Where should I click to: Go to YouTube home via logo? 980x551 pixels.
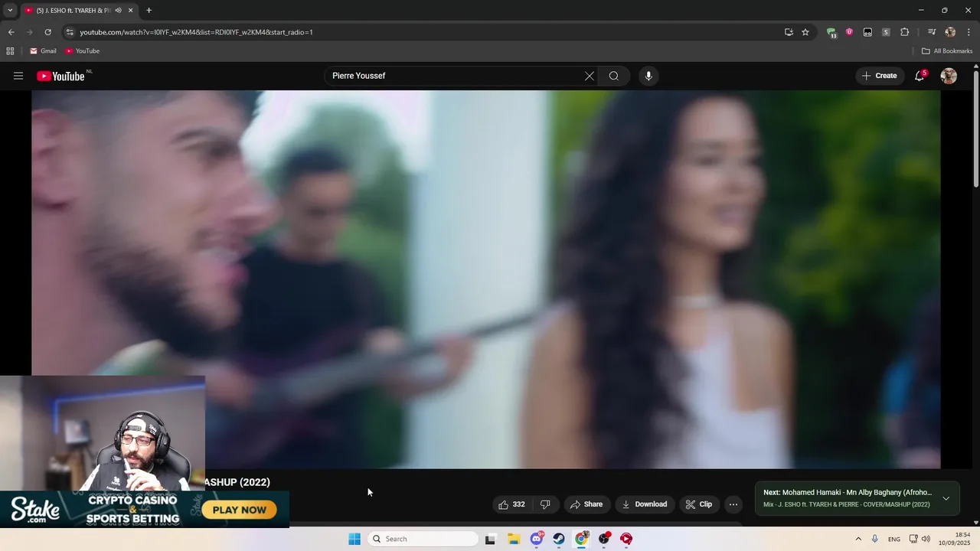tap(60, 76)
